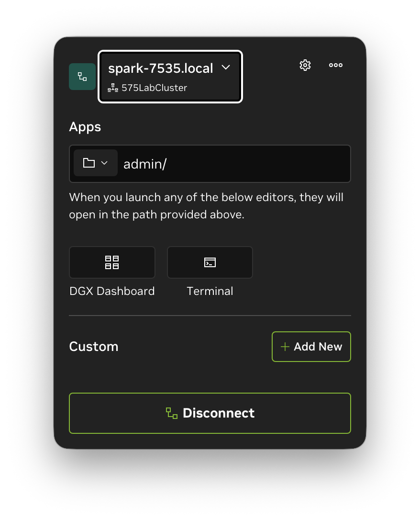Launch the DGX Dashboard app
Screen dimensions: 420x520
[112, 262]
